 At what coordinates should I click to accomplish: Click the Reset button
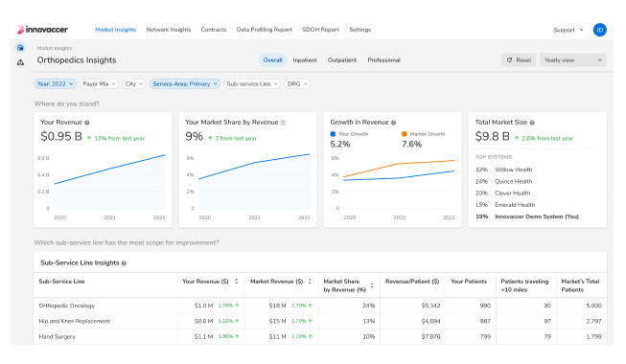[x=519, y=60]
